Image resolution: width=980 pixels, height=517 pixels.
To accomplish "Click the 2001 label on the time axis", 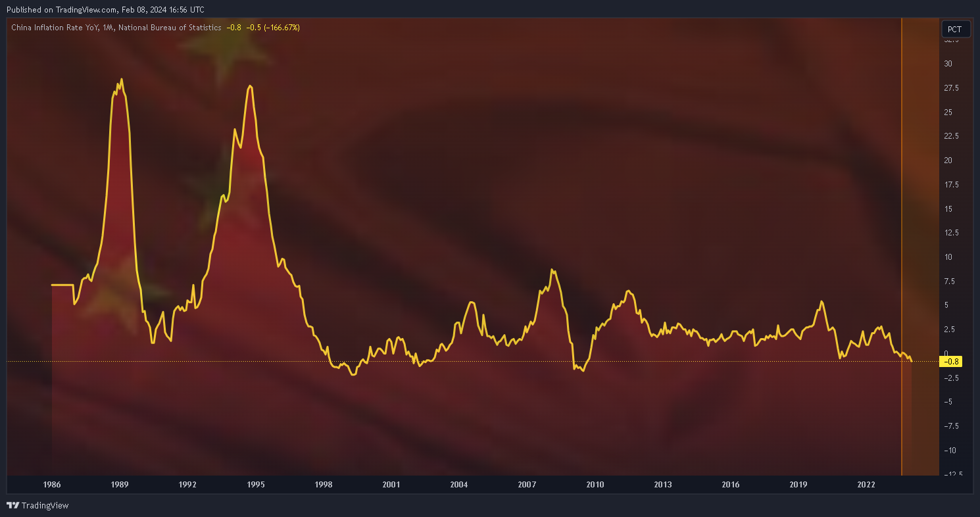I will pyautogui.click(x=391, y=485).
